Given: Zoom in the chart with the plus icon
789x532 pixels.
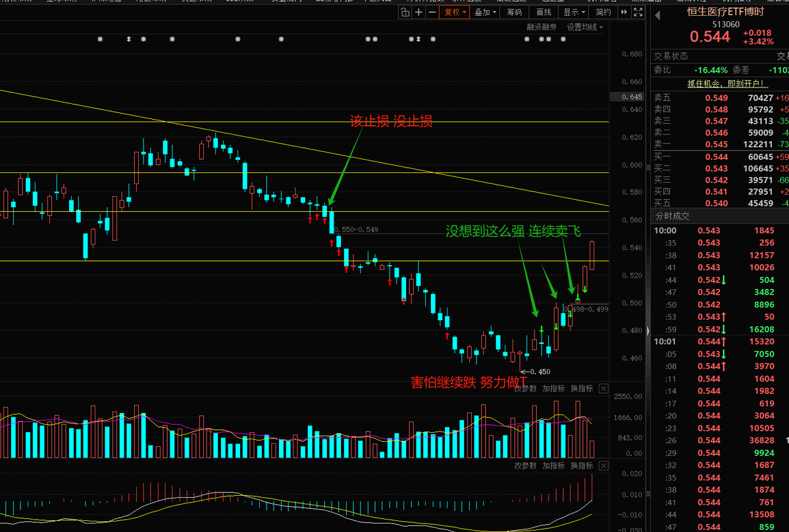Looking at the screenshot, I should (x=419, y=12).
